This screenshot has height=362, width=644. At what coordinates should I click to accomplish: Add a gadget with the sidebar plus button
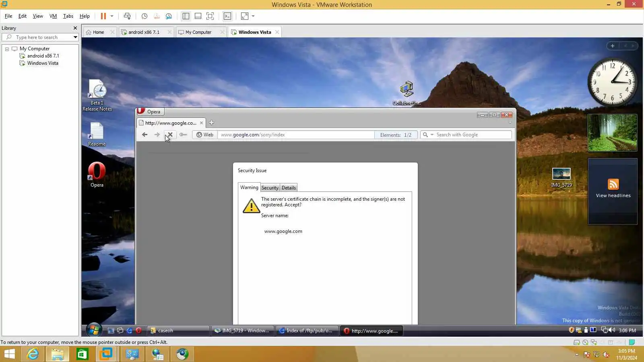pyautogui.click(x=613, y=46)
